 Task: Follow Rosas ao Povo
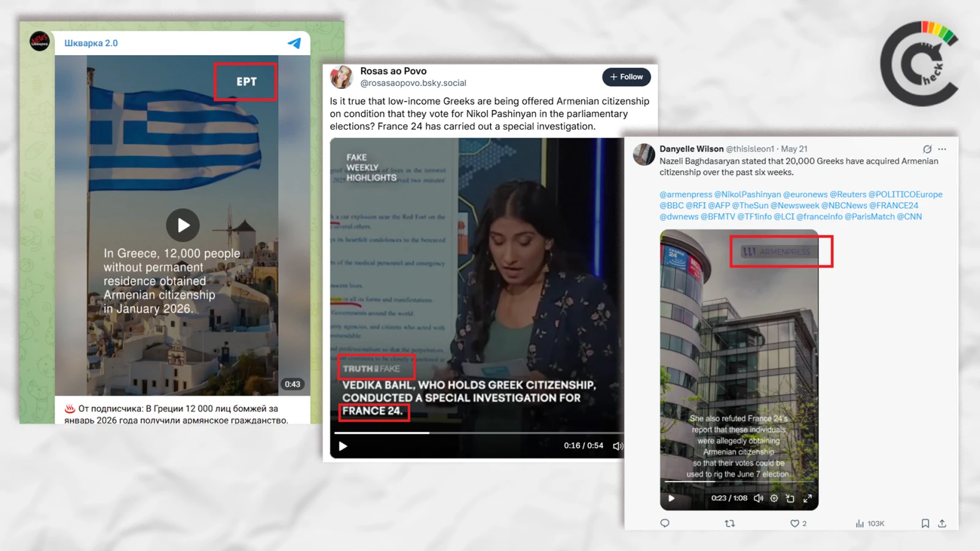(626, 77)
